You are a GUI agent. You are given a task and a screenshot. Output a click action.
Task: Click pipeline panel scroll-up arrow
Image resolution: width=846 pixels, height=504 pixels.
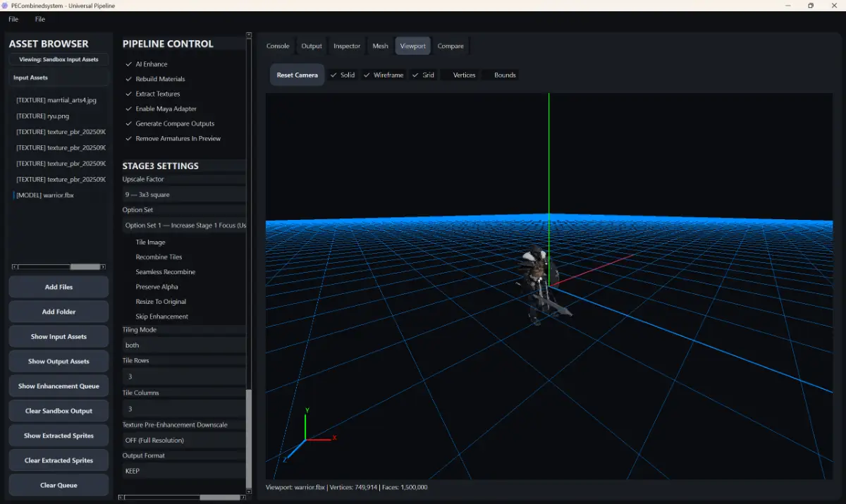(249, 35)
